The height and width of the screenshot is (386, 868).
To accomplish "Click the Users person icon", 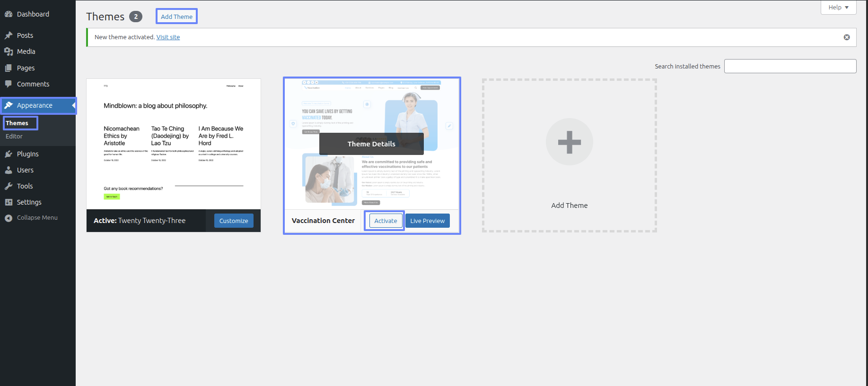I will [9, 170].
